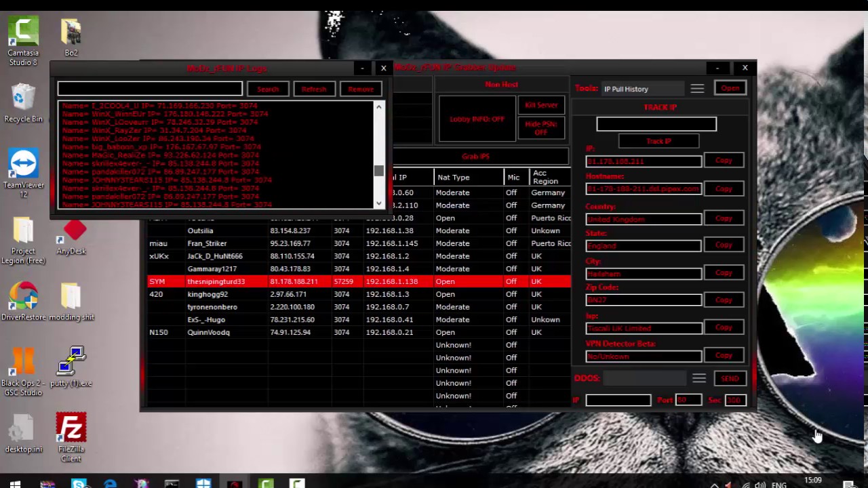
Task: Click the empty TRACK IP input box
Action: [x=656, y=124]
